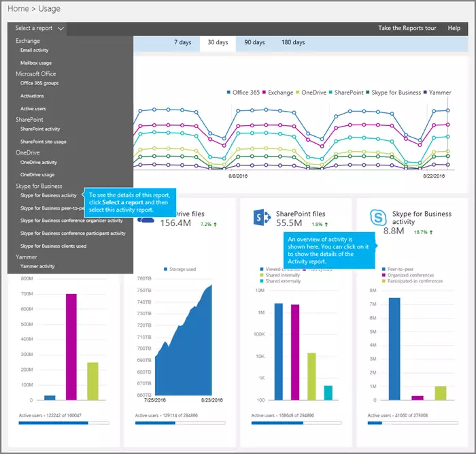Open the Help link
Screen dimensions: 476x454
point(454,29)
